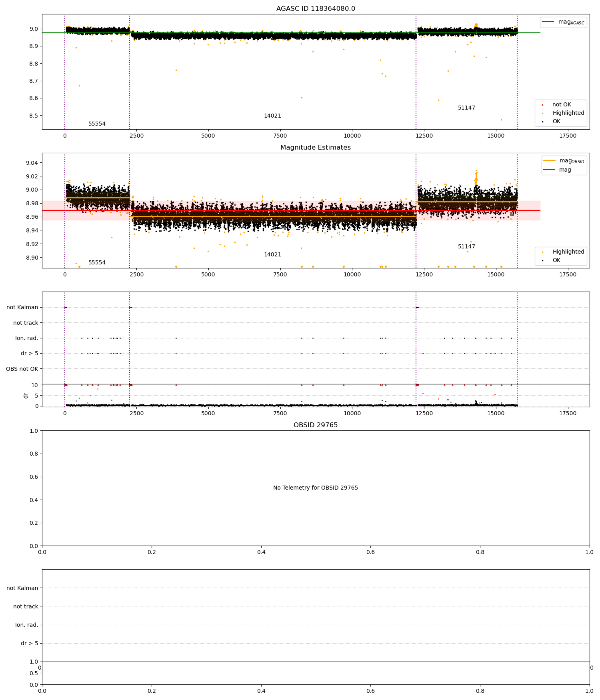Image resolution: width=600 pixels, height=700 pixels.
Task: Click the orange mag OBSID legend line
Action: (x=550, y=161)
